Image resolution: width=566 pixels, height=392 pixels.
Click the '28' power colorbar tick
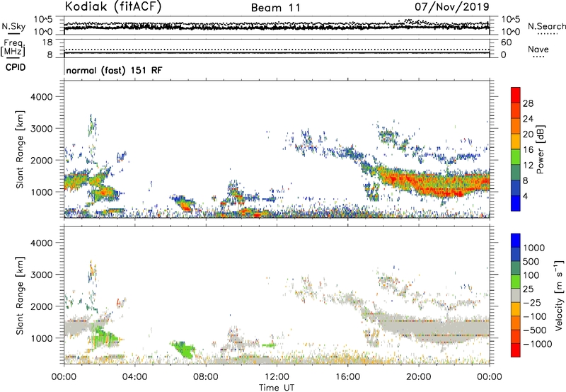coord(528,103)
